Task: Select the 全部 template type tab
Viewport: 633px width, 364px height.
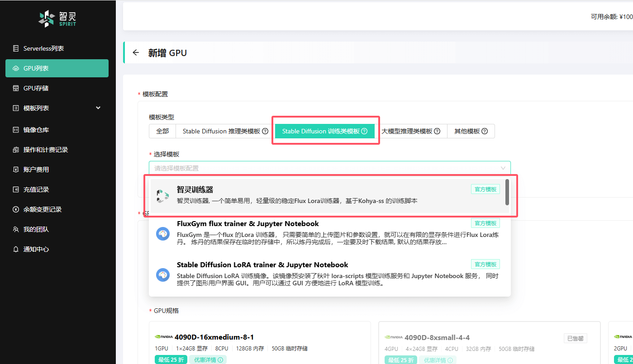Action: pos(162,131)
